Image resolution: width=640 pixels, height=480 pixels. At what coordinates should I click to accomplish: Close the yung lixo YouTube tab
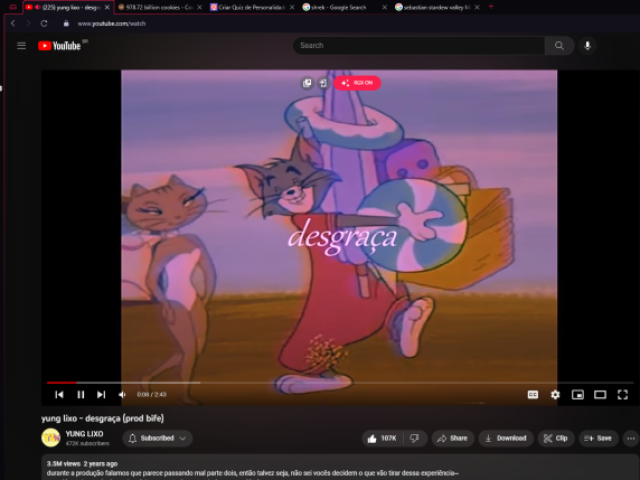(107, 7)
